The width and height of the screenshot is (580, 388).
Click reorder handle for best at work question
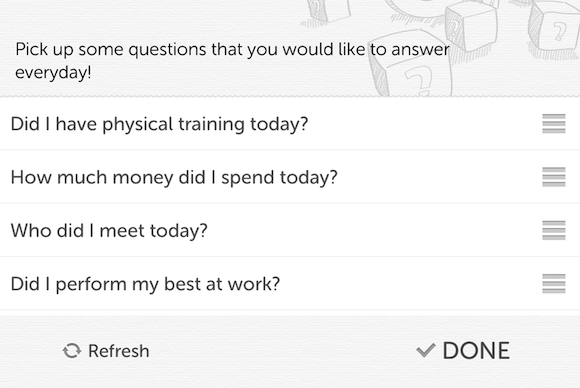pyautogui.click(x=554, y=284)
